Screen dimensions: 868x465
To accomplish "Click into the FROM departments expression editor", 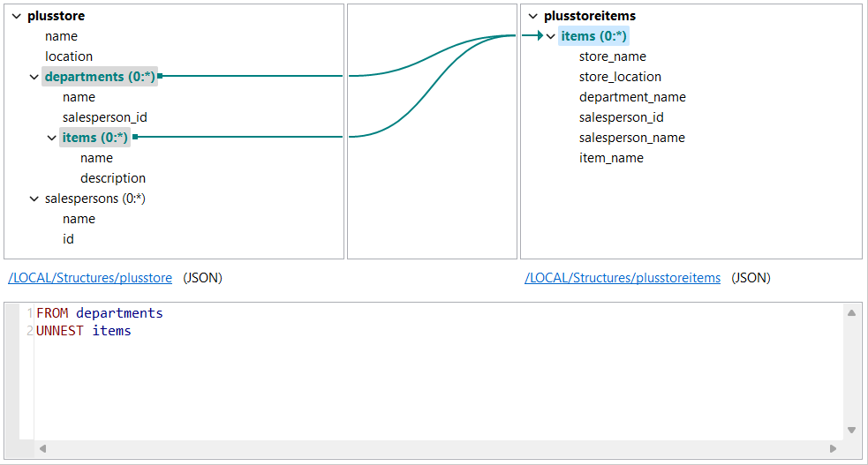I will coord(353,371).
